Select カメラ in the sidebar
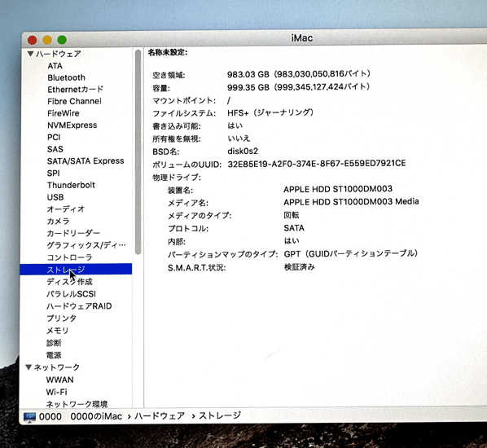 click(58, 222)
